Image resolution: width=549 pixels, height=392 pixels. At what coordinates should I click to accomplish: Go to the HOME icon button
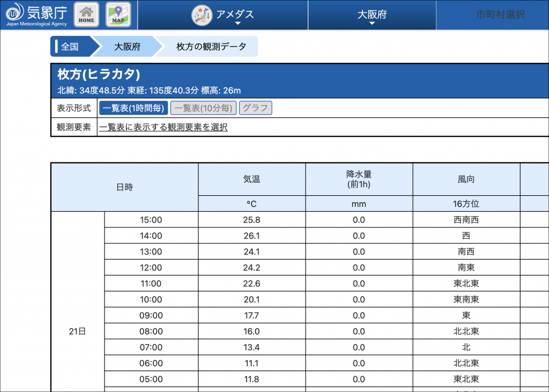pyautogui.click(x=86, y=15)
